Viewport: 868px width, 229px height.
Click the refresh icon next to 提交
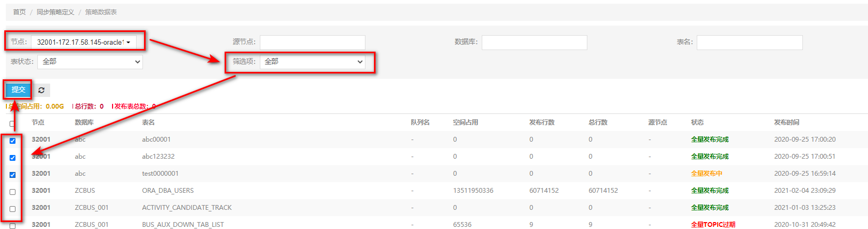click(x=41, y=90)
